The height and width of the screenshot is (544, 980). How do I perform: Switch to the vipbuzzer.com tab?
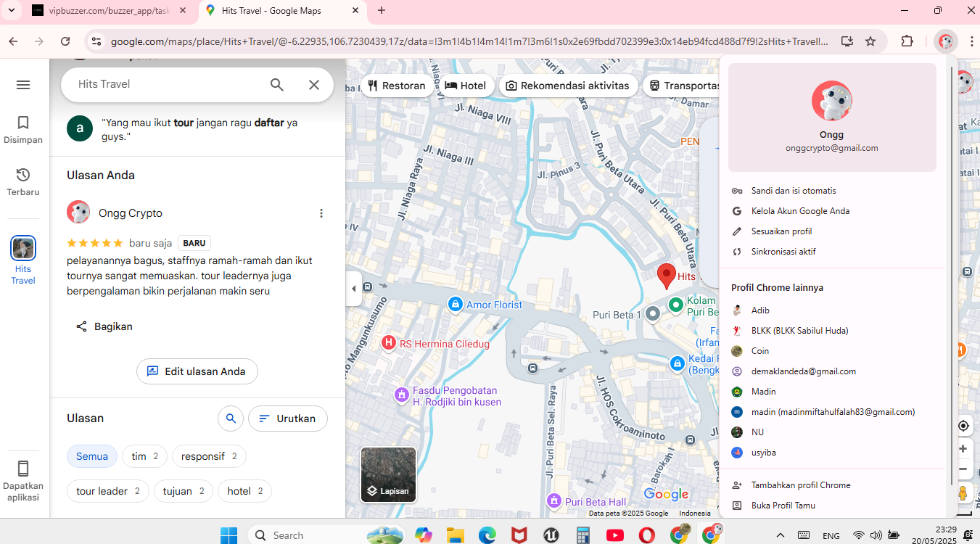point(109,10)
